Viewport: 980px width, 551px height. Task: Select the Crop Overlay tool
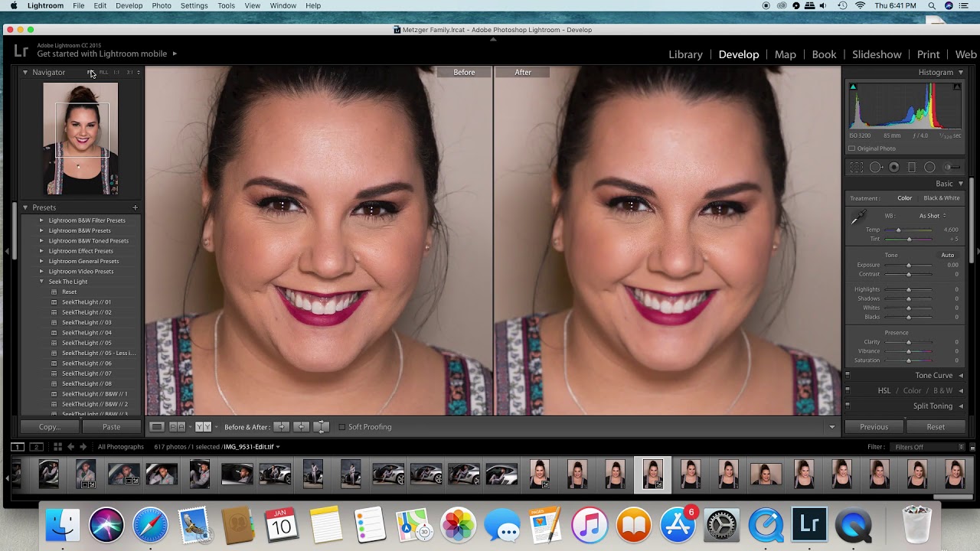[857, 167]
